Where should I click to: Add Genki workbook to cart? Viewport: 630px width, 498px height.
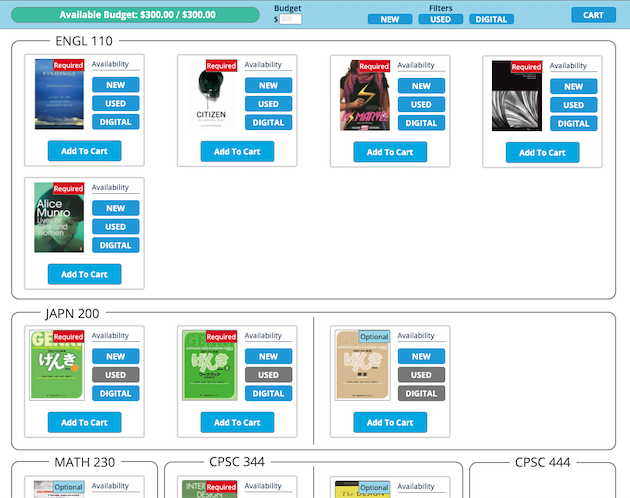237,422
